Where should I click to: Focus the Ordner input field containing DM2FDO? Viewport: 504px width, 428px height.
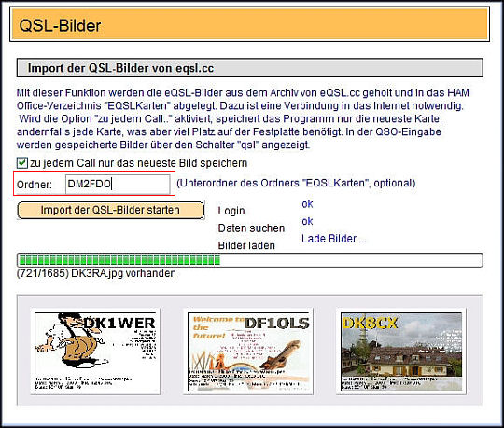(118, 184)
